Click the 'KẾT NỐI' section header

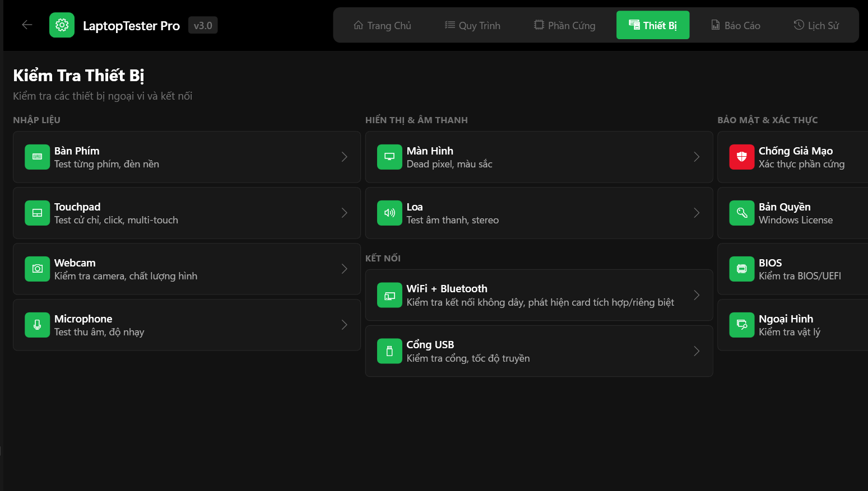(383, 258)
